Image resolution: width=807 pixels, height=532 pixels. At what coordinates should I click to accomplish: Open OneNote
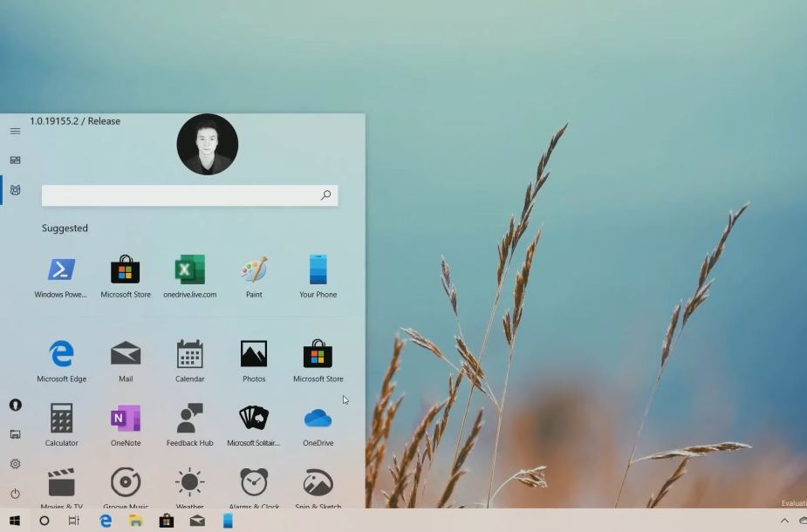click(126, 425)
